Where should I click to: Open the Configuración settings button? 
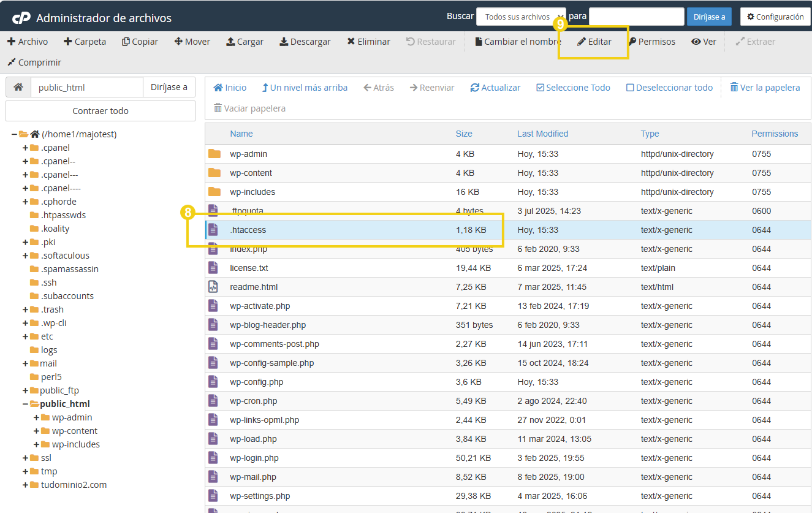tap(775, 17)
